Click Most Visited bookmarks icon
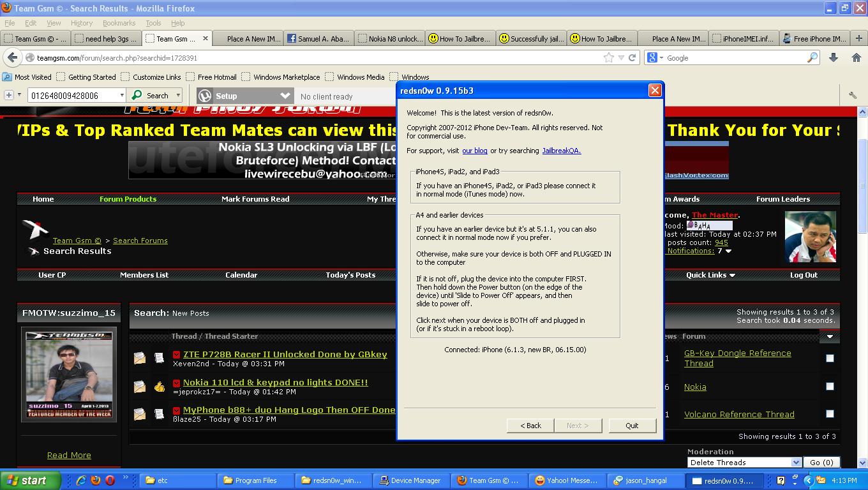Image resolution: width=868 pixels, height=490 pixels. pos(7,77)
